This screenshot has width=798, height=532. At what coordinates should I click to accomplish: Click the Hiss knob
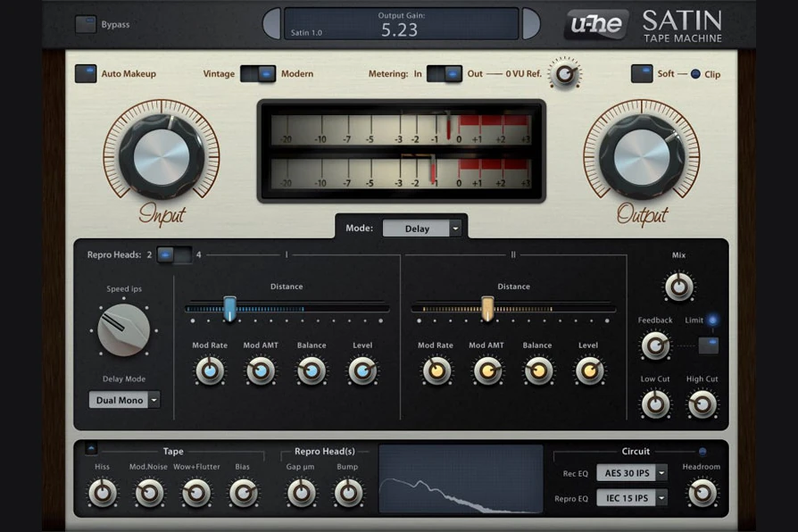tap(103, 493)
